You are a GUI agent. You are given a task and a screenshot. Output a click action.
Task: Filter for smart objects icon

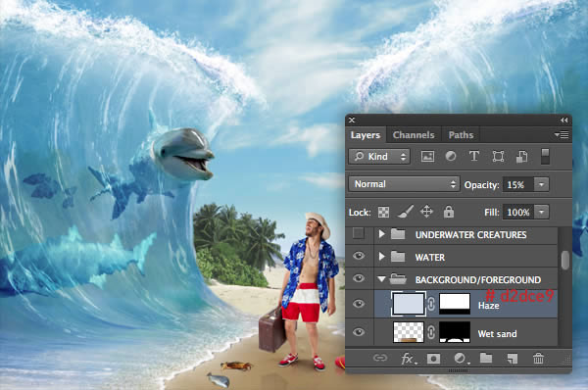pyautogui.click(x=521, y=157)
